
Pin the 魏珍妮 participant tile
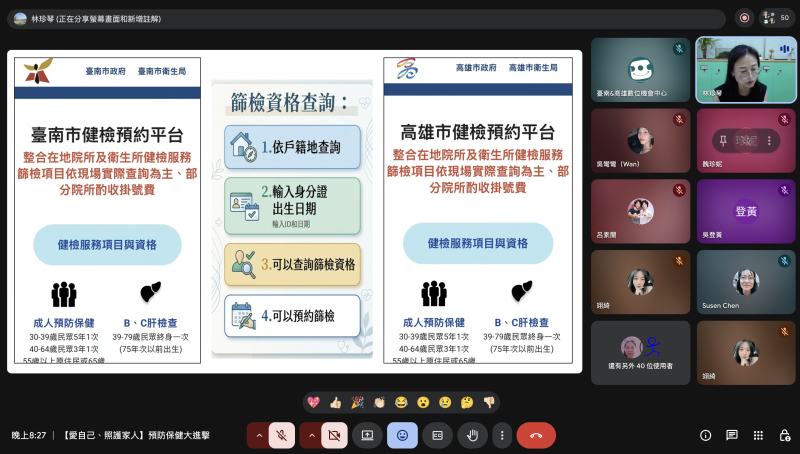[x=723, y=141]
